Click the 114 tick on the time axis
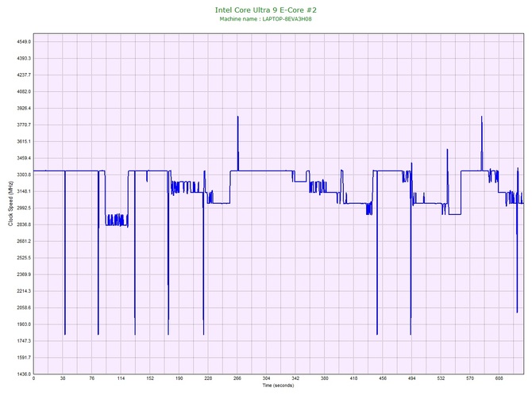The width and height of the screenshot is (532, 399). coord(121,378)
